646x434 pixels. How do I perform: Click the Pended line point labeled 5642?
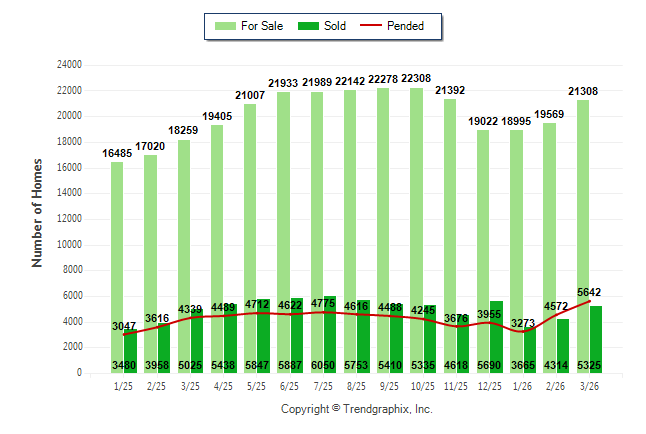[589, 301]
